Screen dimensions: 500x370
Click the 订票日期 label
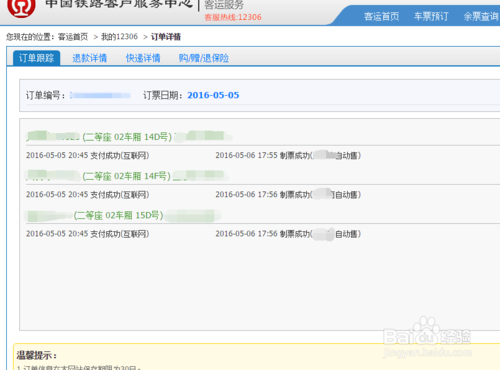click(163, 95)
